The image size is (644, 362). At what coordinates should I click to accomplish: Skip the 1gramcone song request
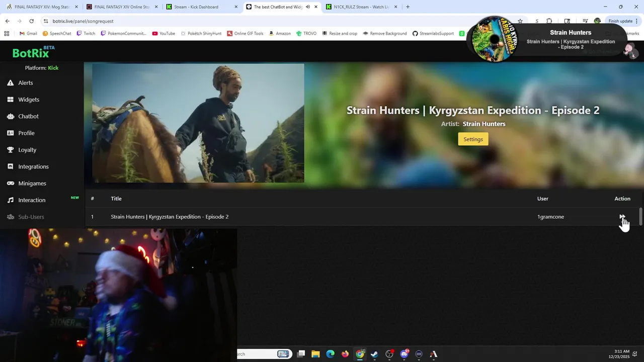[622, 217]
